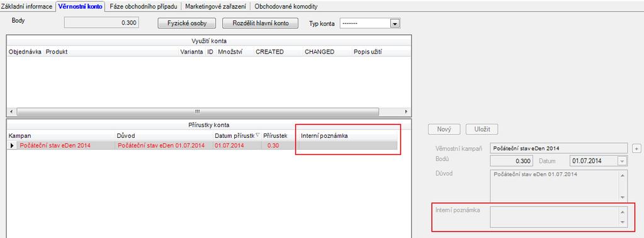Screen dimensions: 644x238
Task: Open the Typ konta dropdown
Action: [395, 23]
